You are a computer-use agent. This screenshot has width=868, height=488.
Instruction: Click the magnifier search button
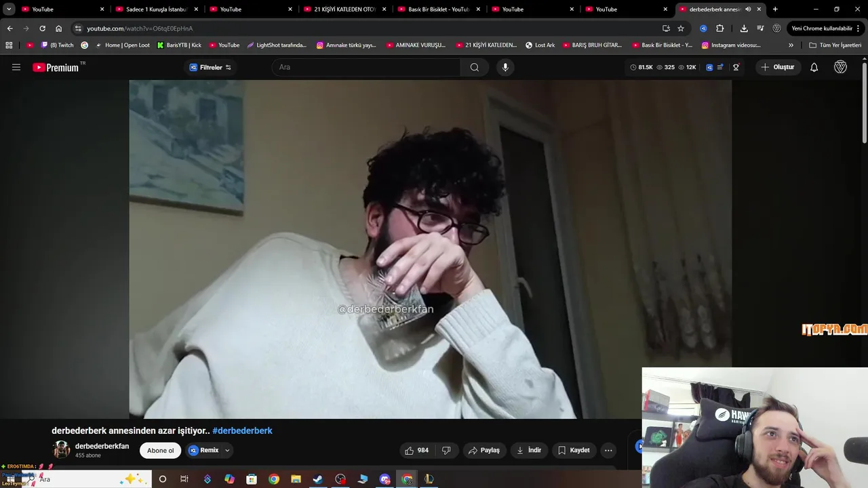click(475, 67)
